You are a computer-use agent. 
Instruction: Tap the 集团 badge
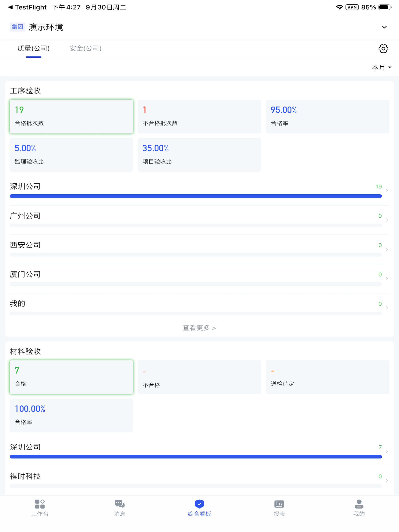[17, 27]
